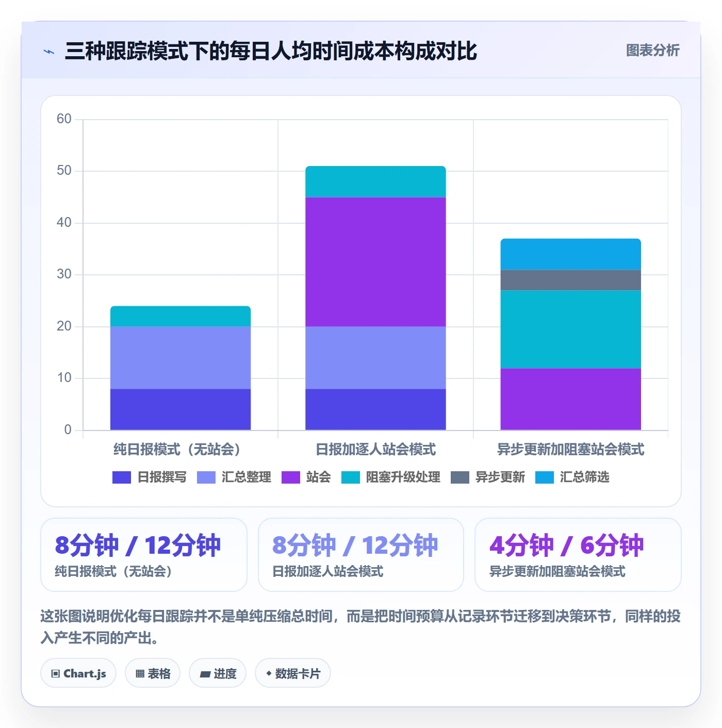This screenshot has width=722, height=728.
Task: Select the 进度 tag chip
Action: point(218,673)
